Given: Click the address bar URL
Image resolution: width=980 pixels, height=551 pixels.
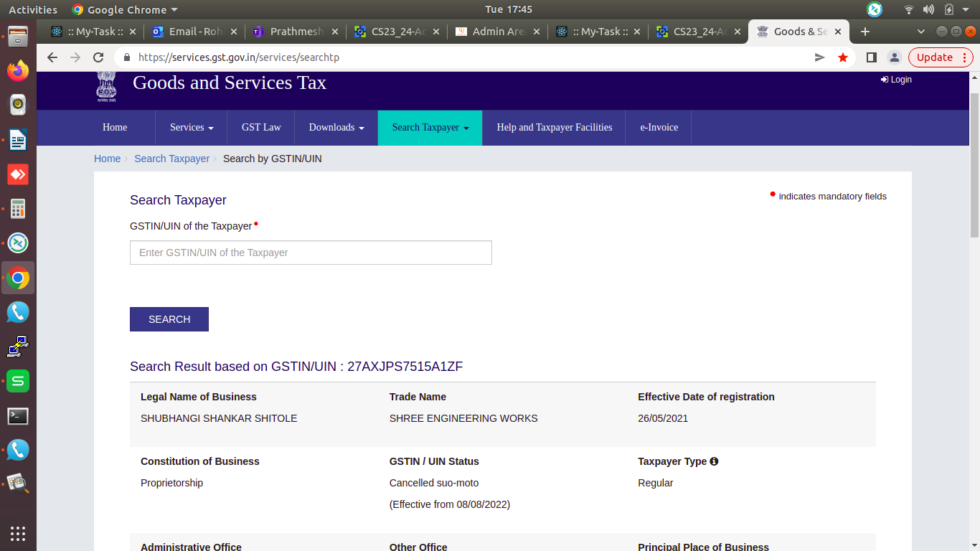Looking at the screenshot, I should (x=239, y=57).
